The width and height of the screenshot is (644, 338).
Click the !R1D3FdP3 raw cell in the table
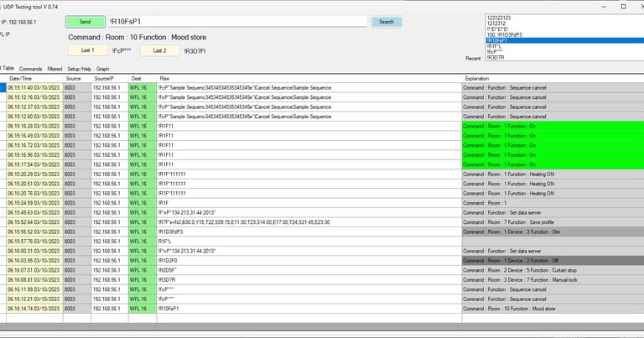pyautogui.click(x=309, y=231)
